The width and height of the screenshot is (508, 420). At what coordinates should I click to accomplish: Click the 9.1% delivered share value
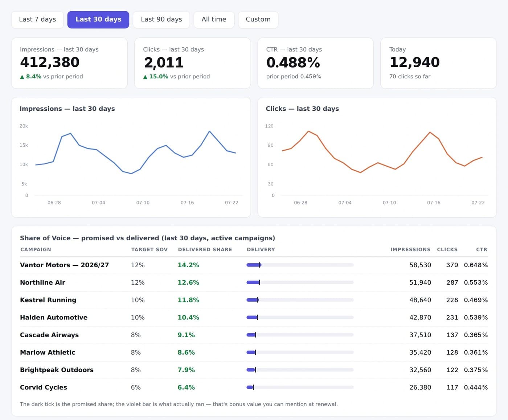186,335
